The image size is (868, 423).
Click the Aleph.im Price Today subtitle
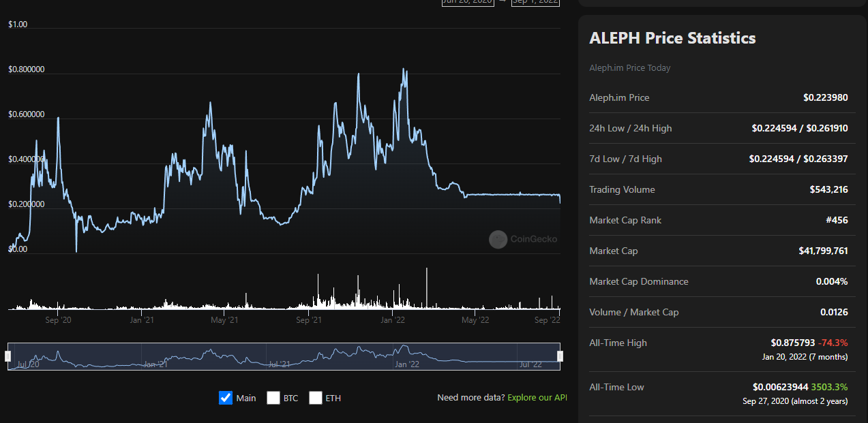pos(629,67)
